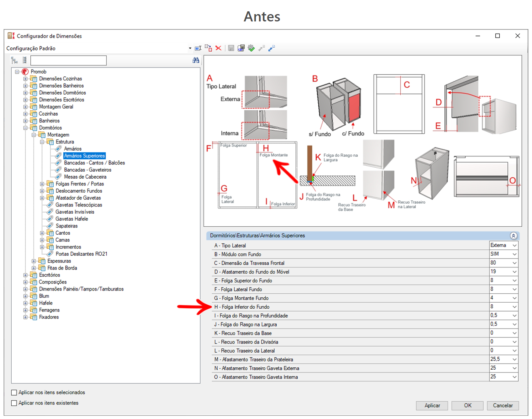The height and width of the screenshot is (419, 532).
Task: Click the save-as disk icon in toolbar
Action: point(241,48)
